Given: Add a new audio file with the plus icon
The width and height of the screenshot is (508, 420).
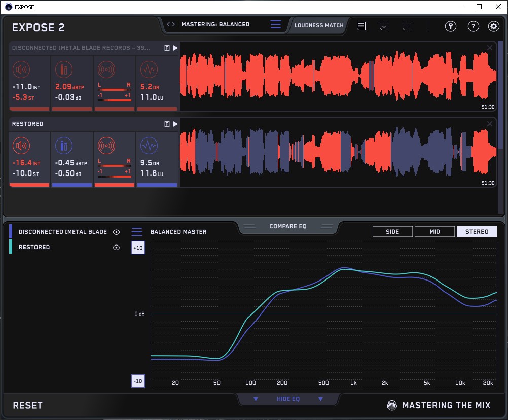Looking at the screenshot, I should pos(407,26).
